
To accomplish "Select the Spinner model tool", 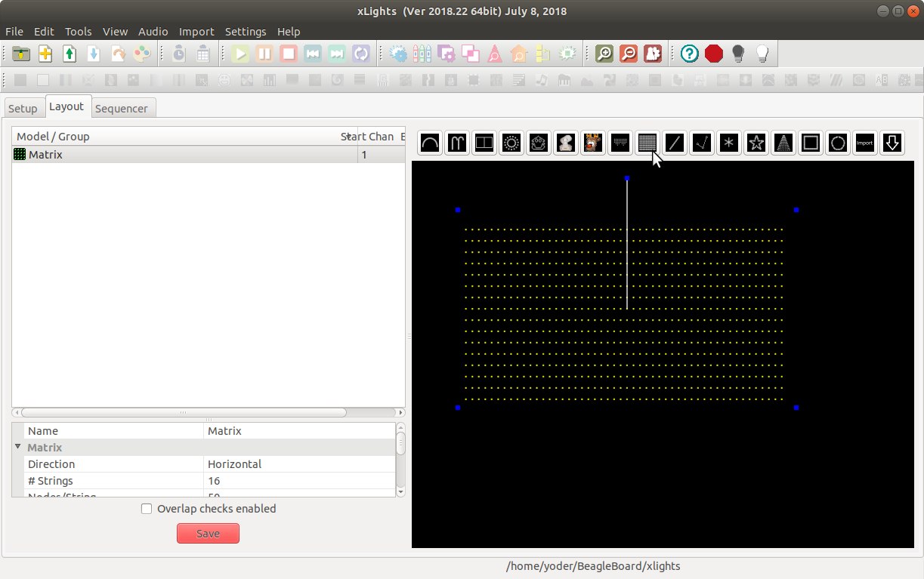I will [x=729, y=143].
